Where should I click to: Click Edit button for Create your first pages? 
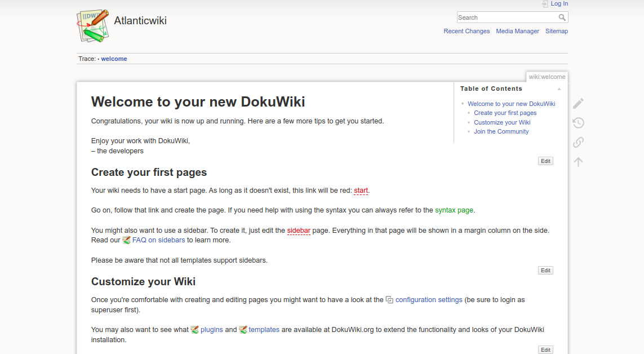[545, 271]
